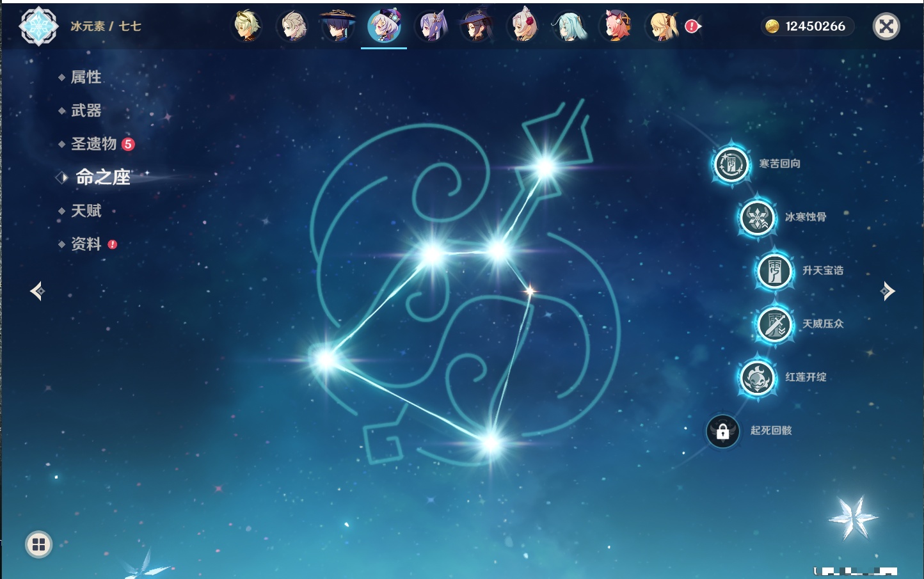Image resolution: width=924 pixels, height=579 pixels.
Task: Click the red alert arrow after avatars
Action: [x=693, y=26]
